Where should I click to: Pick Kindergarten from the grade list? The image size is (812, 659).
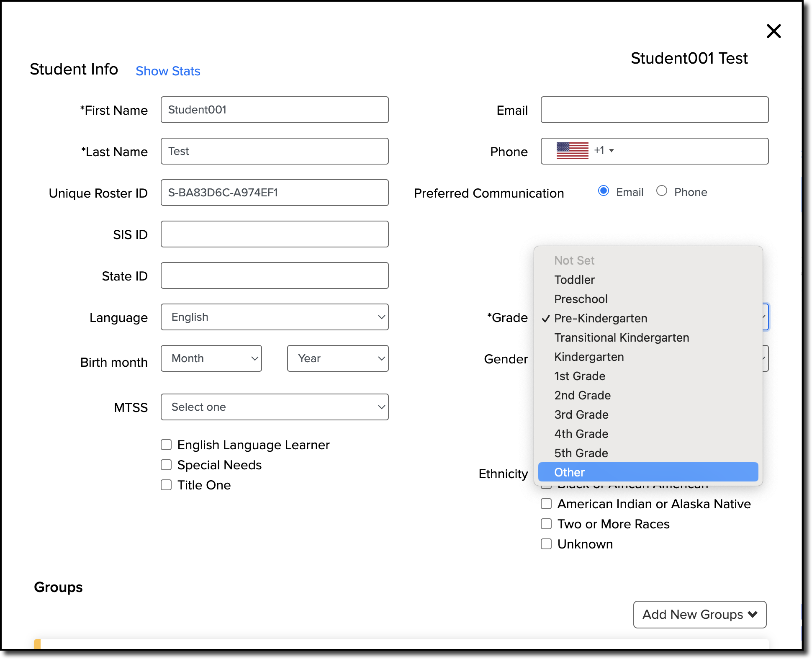648,357
